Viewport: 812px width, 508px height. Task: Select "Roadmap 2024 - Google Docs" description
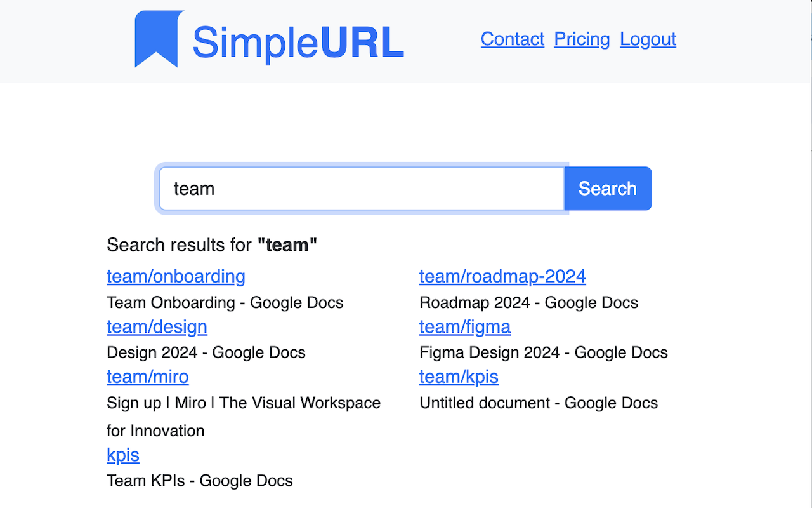click(x=529, y=302)
